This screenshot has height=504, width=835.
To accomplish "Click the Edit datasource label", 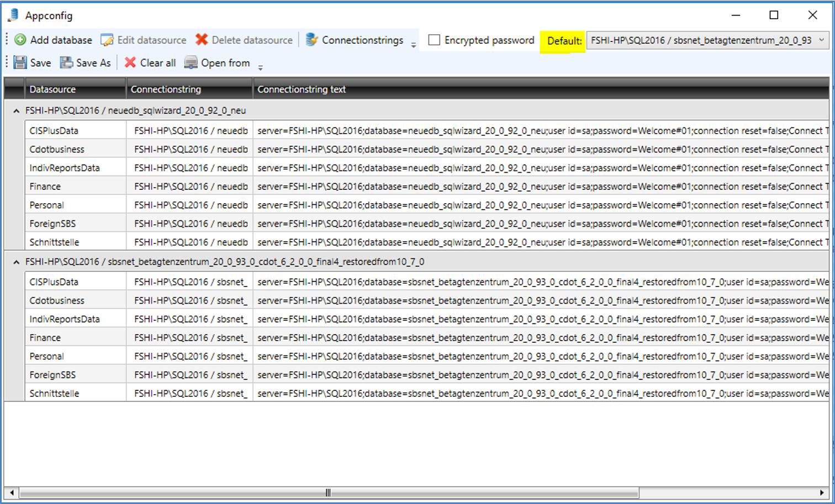I will pyautogui.click(x=152, y=40).
